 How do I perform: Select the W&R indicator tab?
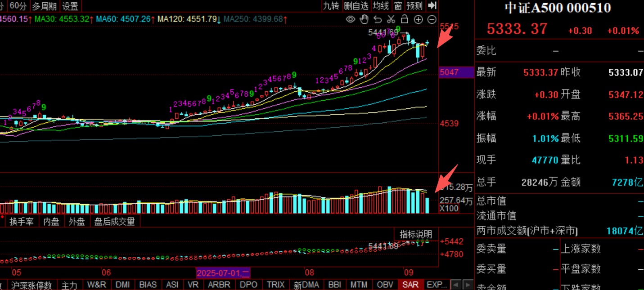[97, 285]
